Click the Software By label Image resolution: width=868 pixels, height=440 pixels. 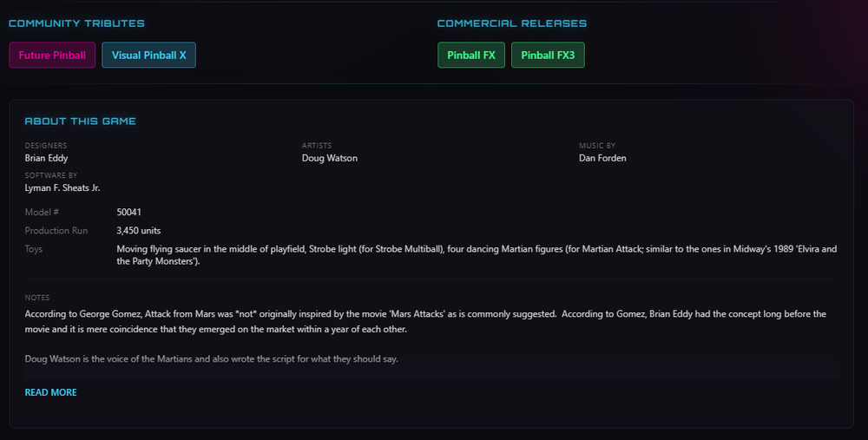51,175
